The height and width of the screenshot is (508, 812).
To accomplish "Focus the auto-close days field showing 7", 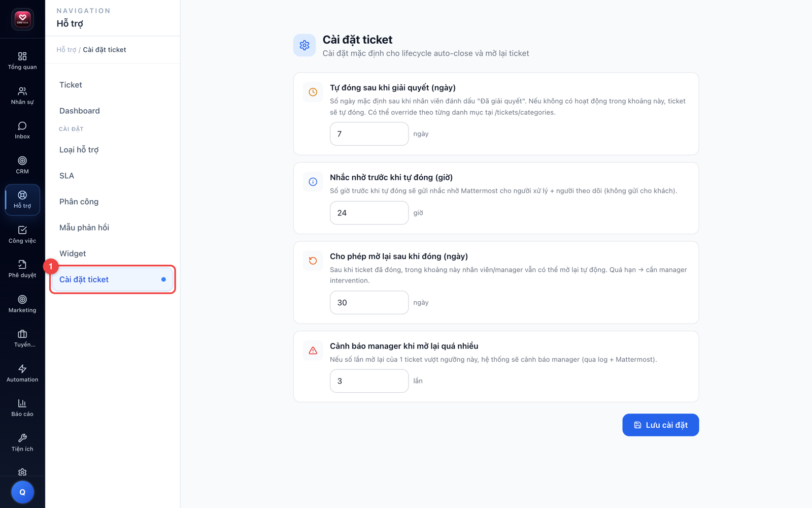I will coord(369,134).
